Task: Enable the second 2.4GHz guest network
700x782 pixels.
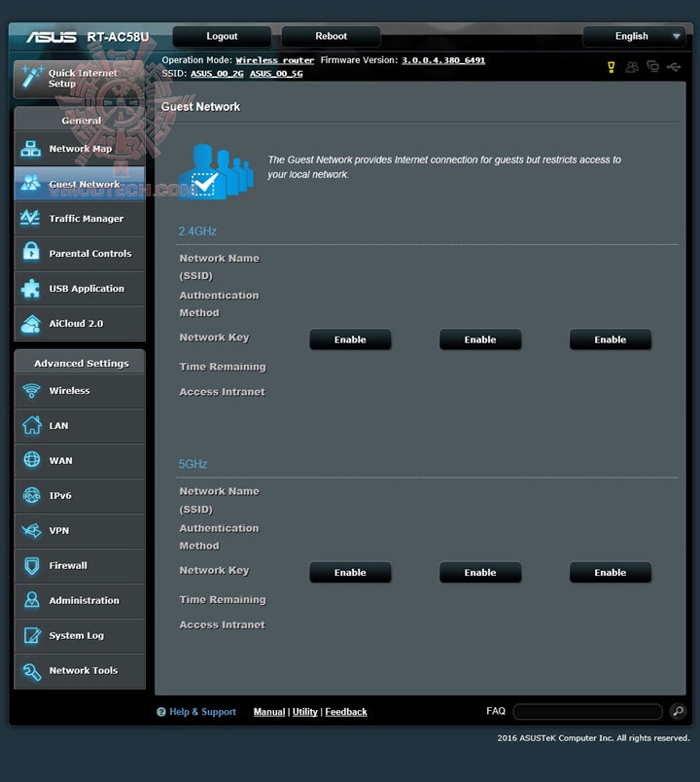Action: [480, 339]
